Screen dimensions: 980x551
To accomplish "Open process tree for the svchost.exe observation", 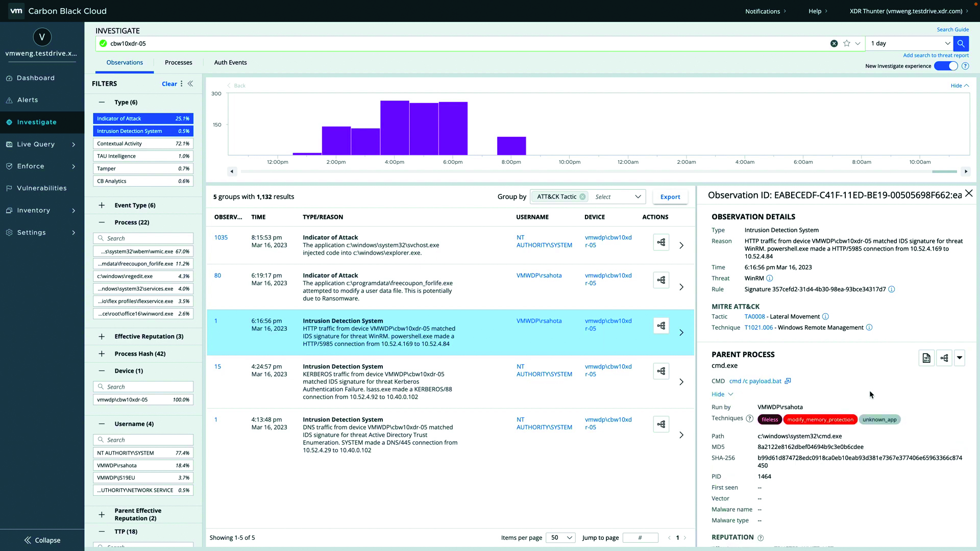I will 661,242.
